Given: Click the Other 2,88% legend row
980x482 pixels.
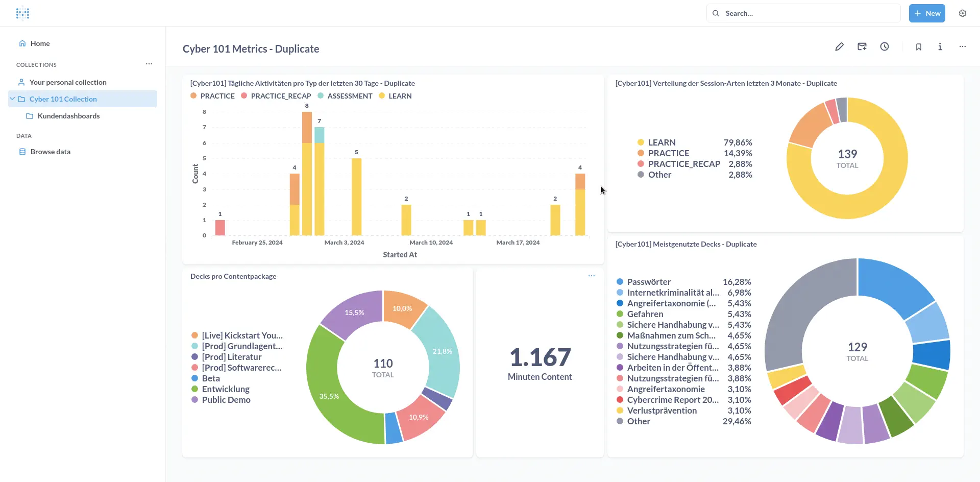Looking at the screenshot, I should [695, 175].
